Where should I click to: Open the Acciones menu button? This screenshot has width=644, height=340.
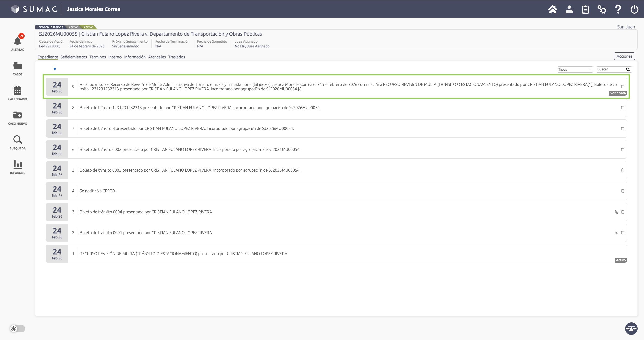click(624, 56)
